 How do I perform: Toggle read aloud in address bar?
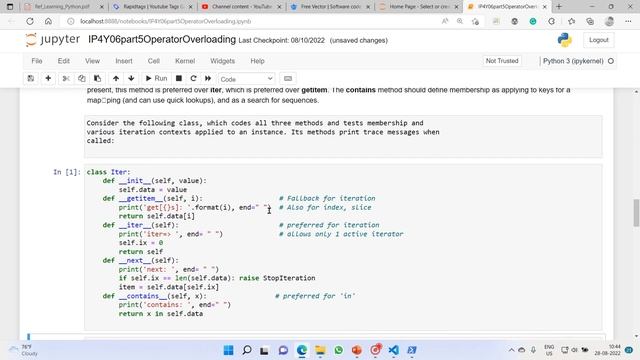pyautogui.click(x=445, y=21)
